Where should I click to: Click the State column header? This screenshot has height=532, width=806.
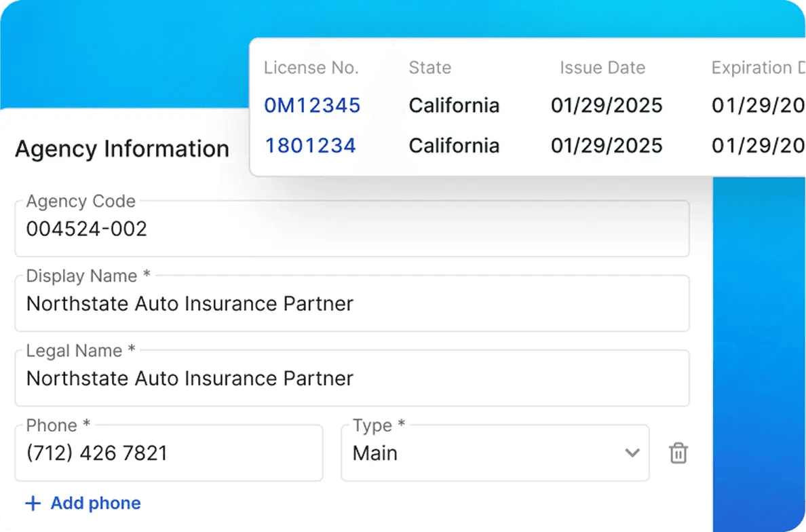click(x=429, y=68)
